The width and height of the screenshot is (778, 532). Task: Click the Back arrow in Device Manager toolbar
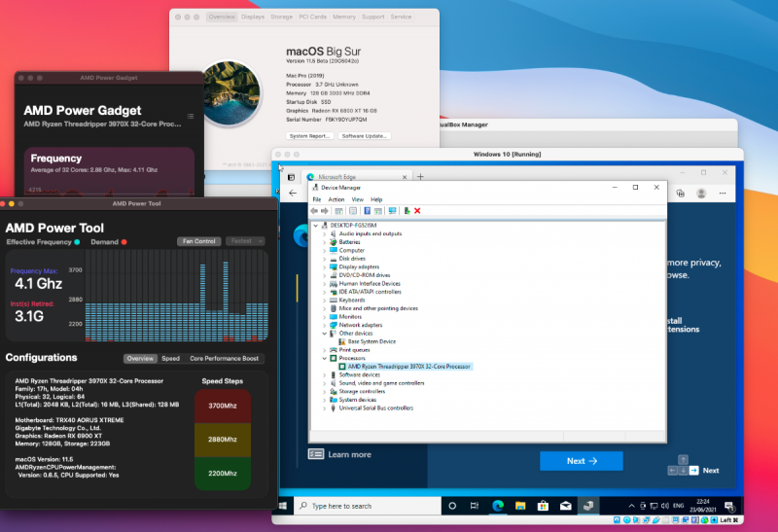[x=315, y=211]
